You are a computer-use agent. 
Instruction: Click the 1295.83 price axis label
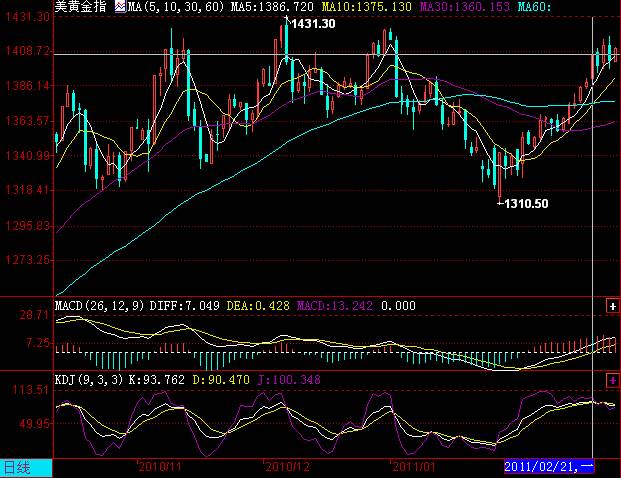point(28,226)
